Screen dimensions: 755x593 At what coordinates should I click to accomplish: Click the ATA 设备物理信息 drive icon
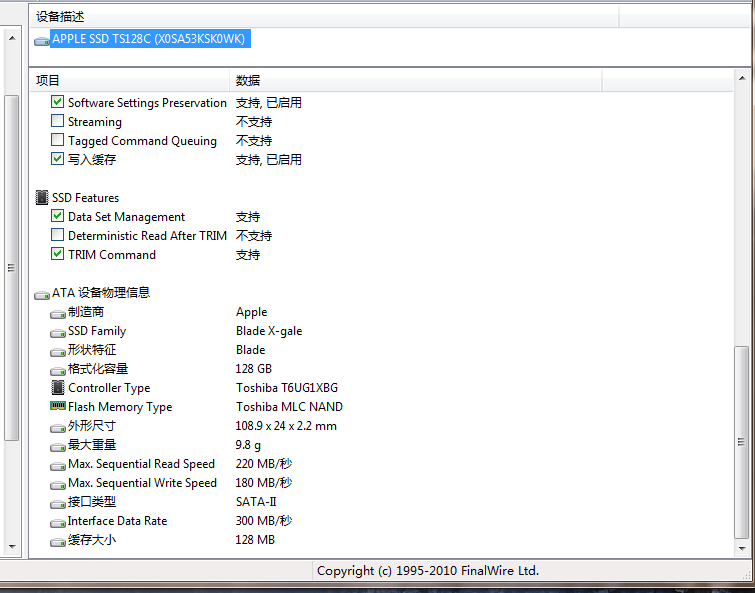click(x=42, y=295)
